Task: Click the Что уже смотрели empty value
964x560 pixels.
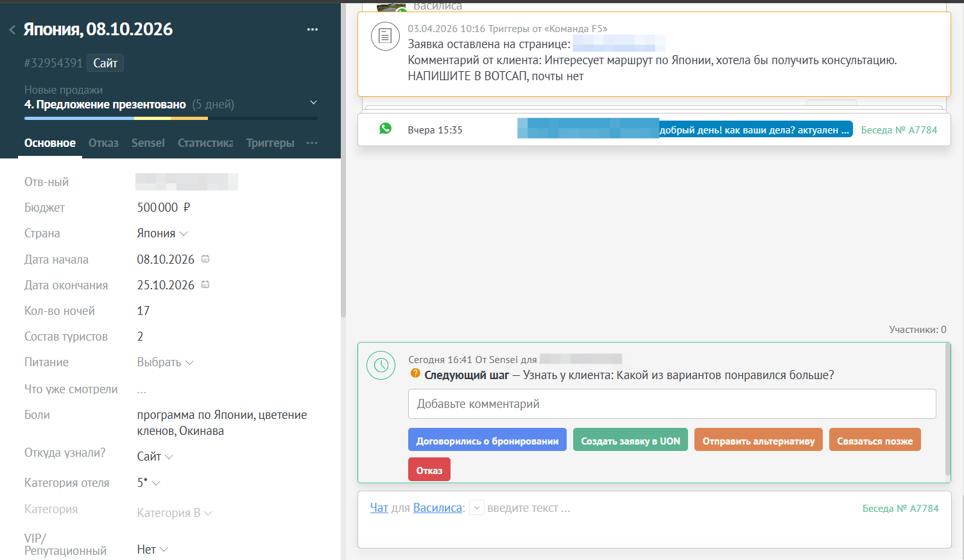Action: click(x=141, y=389)
